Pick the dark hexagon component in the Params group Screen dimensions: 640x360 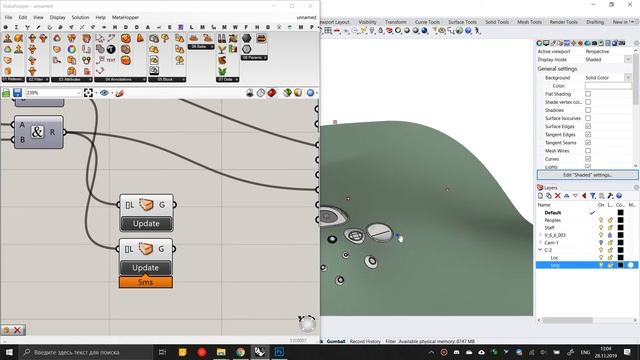247,38
